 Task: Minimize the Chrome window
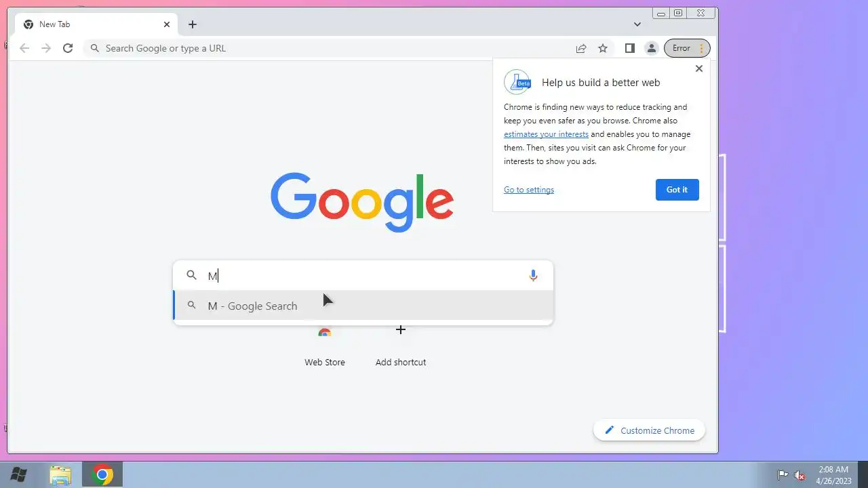click(x=661, y=14)
